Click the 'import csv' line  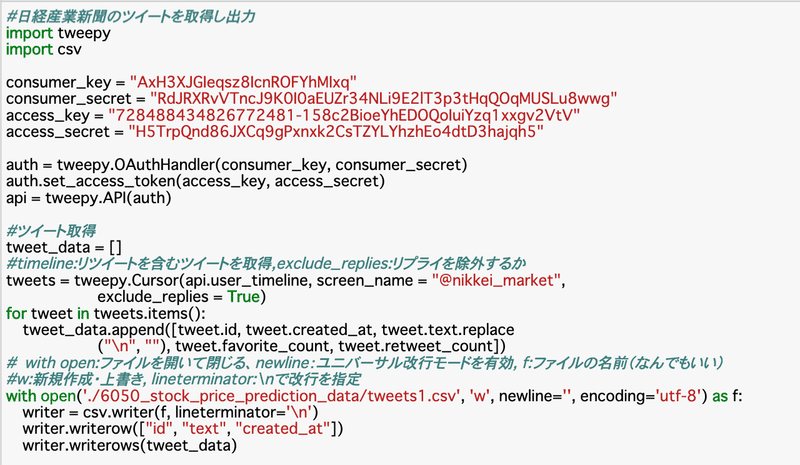pos(44,50)
